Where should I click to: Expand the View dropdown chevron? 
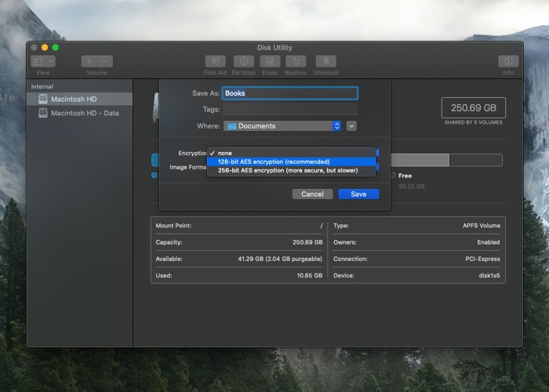[x=51, y=62]
